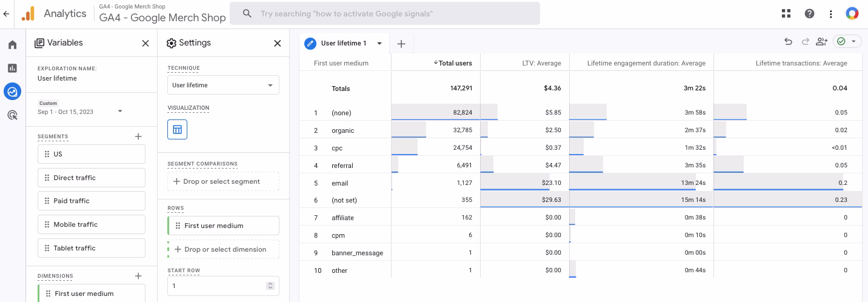Click the Start Row stepper
The height and width of the screenshot is (302, 868).
tap(270, 286)
